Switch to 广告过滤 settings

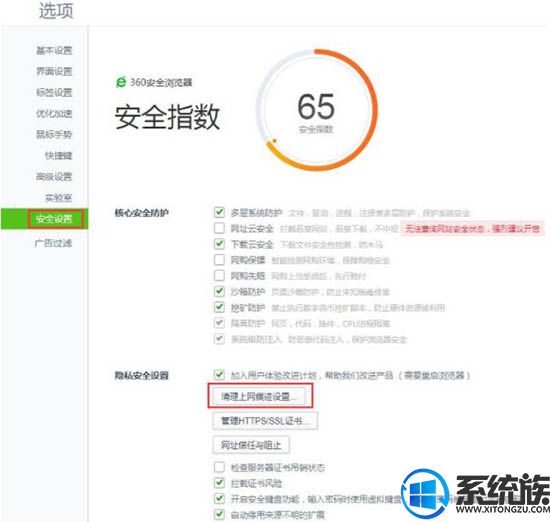click(x=53, y=243)
